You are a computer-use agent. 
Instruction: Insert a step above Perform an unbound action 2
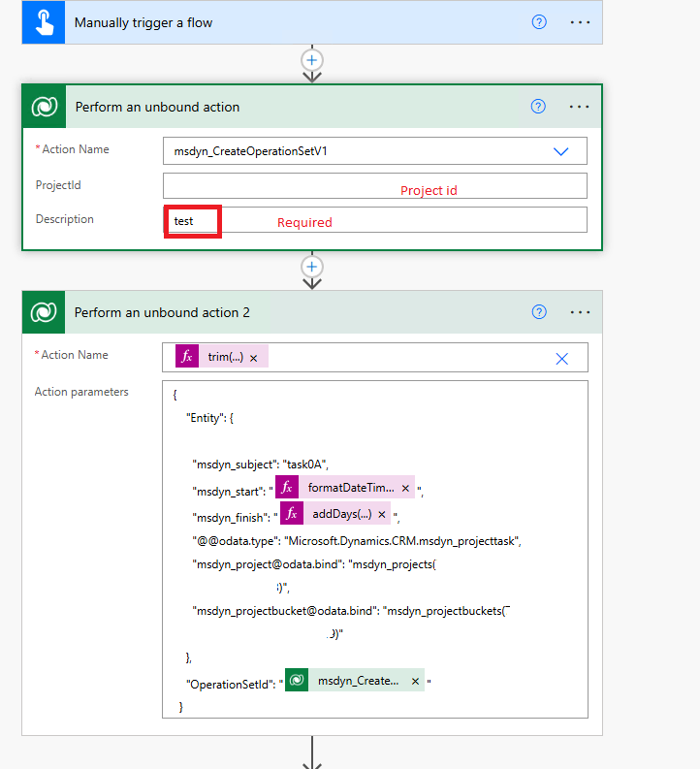[312, 267]
